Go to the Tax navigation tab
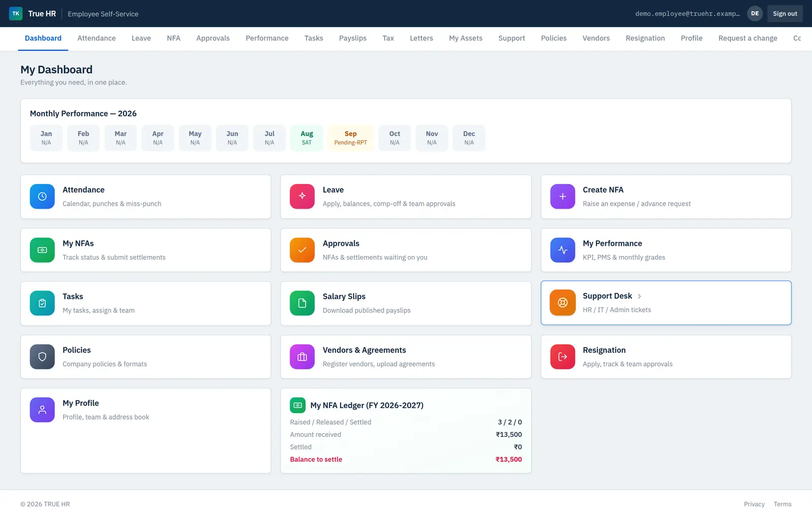Image resolution: width=812 pixels, height=508 pixels. pyautogui.click(x=388, y=39)
